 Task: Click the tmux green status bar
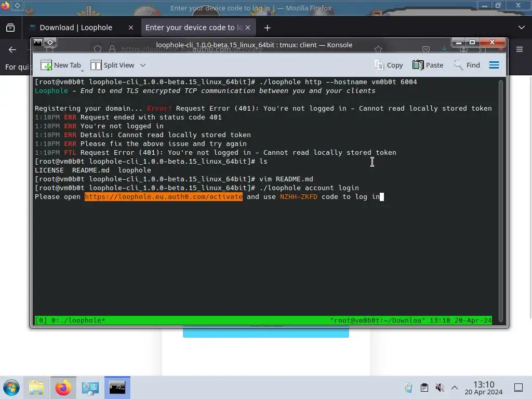pos(263,320)
